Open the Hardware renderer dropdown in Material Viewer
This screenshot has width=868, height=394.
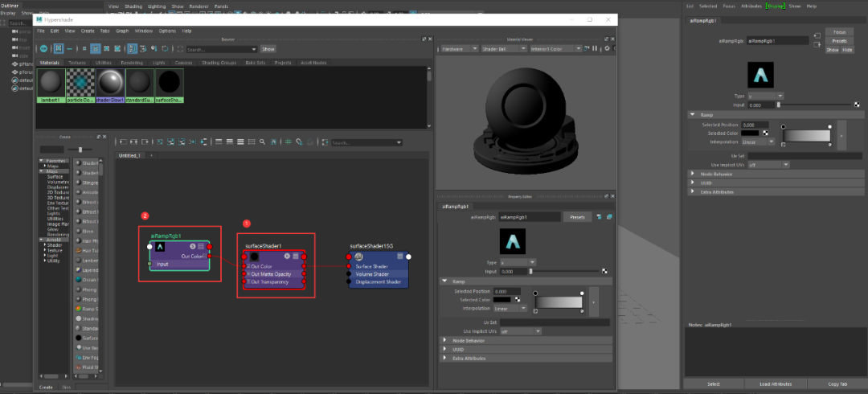pos(460,48)
